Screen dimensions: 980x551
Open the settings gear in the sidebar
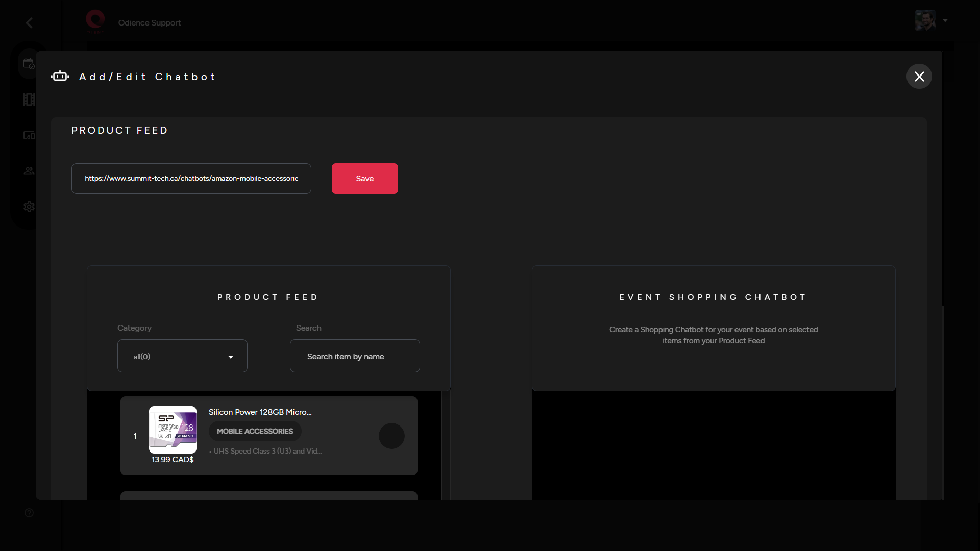(29, 207)
